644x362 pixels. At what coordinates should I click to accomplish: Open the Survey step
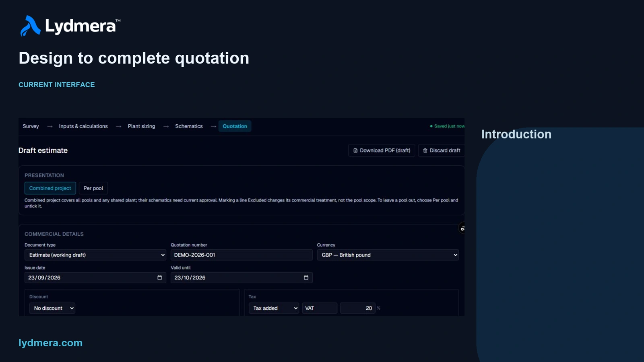tap(31, 126)
